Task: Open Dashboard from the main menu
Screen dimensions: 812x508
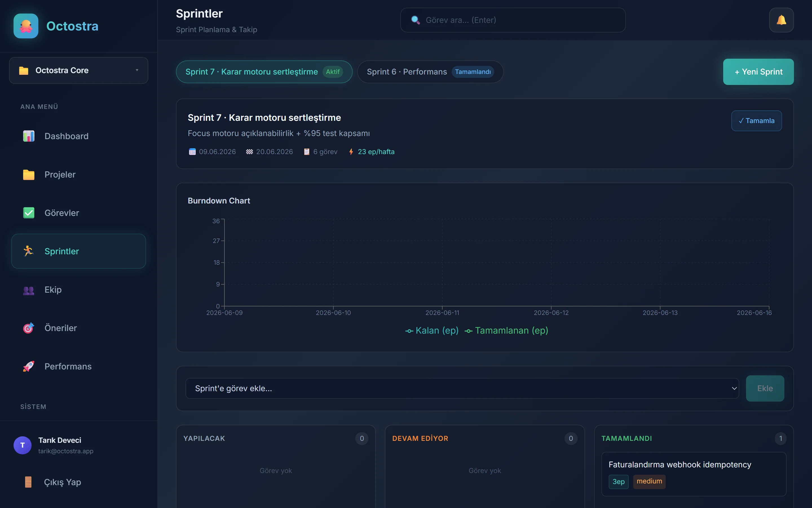Action: click(78, 136)
